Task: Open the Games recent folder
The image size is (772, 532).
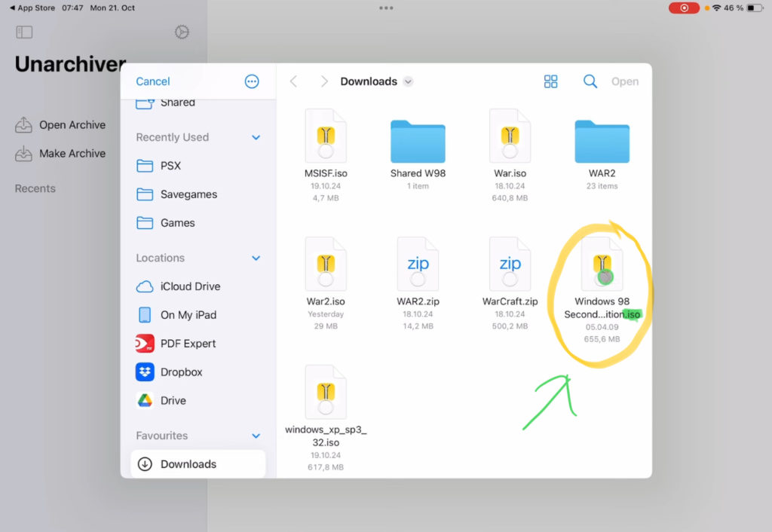Action: 198,223
